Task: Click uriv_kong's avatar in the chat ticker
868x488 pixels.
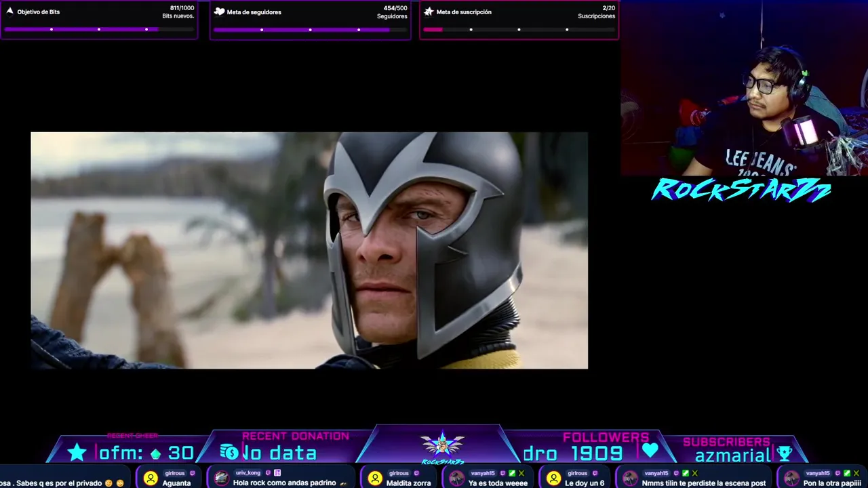Action: point(221,479)
